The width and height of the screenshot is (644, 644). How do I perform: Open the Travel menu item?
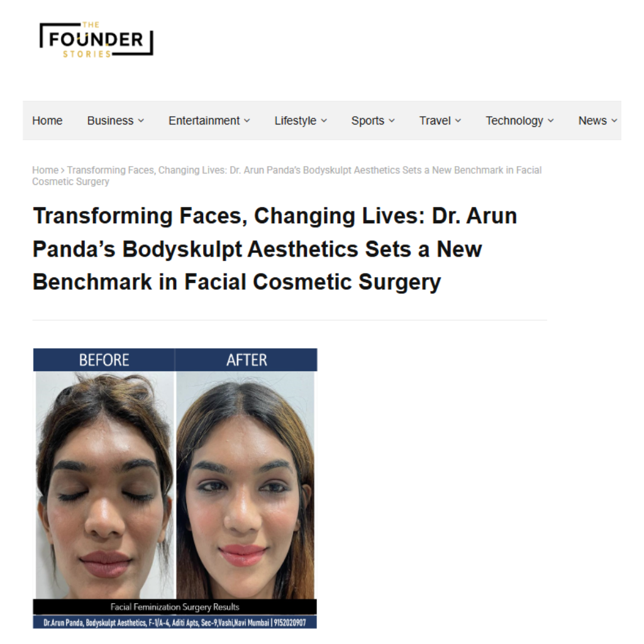[435, 120]
